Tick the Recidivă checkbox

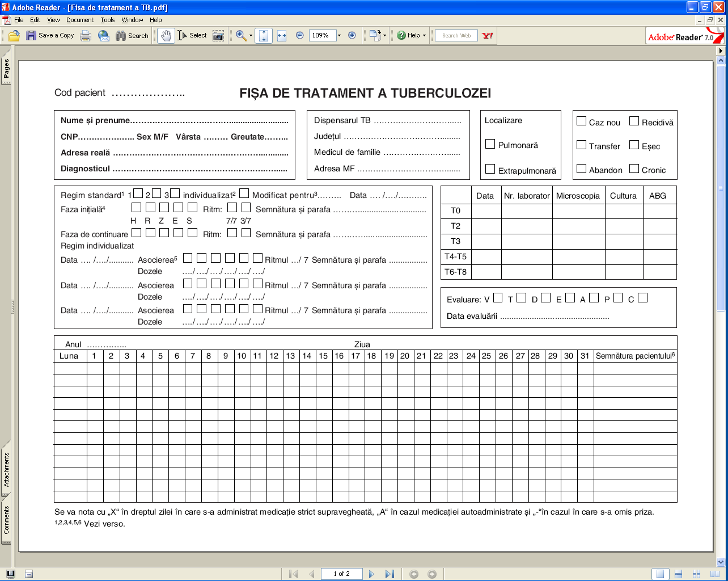pos(634,121)
